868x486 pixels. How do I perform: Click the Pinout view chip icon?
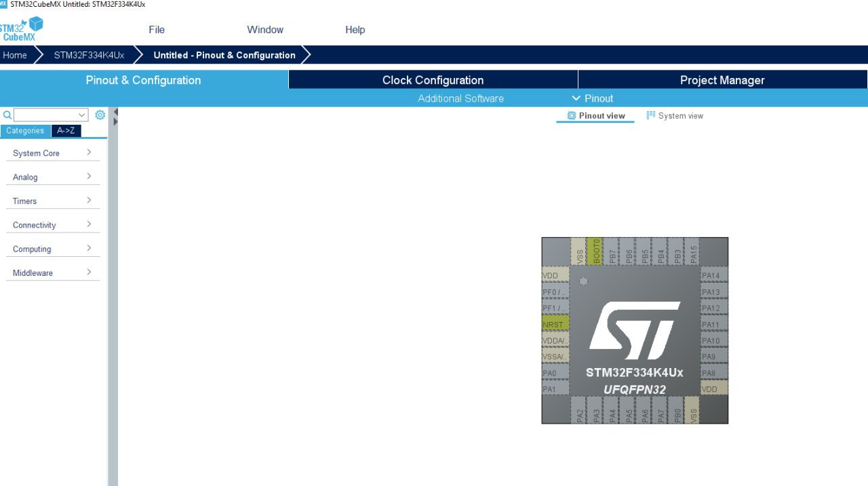pyautogui.click(x=572, y=116)
